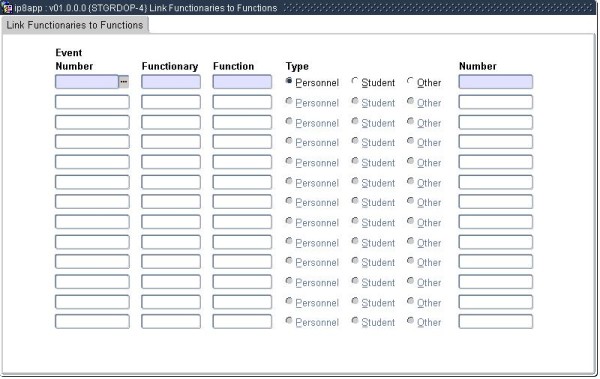Focus the first row Function field

[x=242, y=82]
